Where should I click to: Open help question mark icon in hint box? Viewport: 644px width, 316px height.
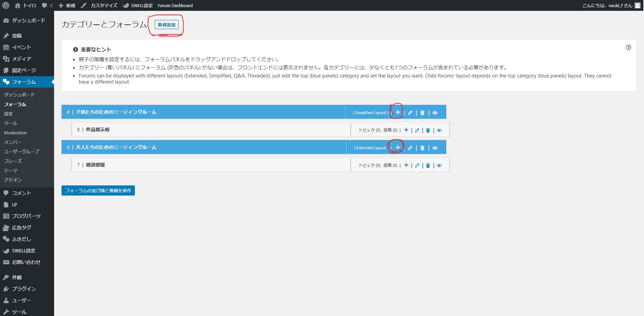click(x=628, y=47)
